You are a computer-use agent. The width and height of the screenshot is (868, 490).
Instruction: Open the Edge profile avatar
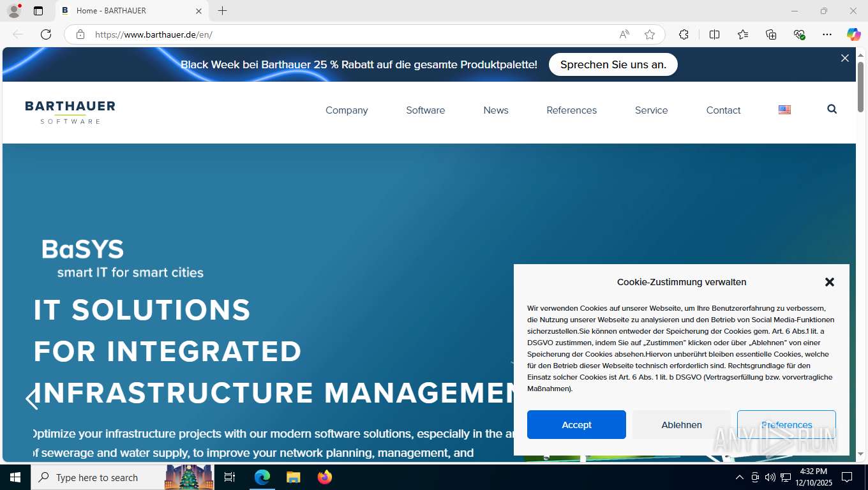pos(14,11)
